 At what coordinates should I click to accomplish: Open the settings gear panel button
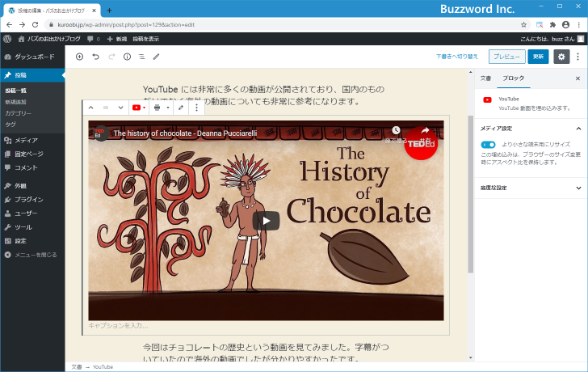[x=561, y=57]
